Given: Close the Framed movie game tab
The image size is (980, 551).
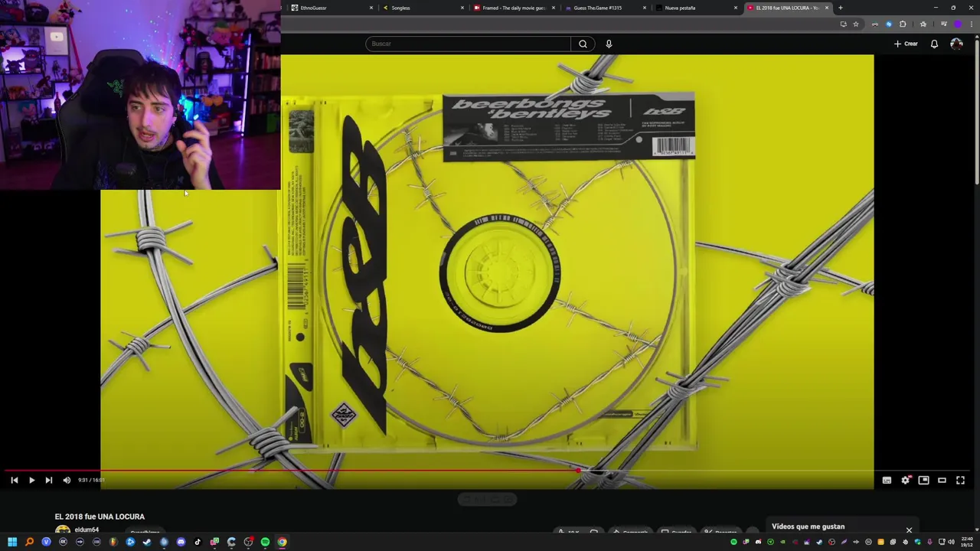Looking at the screenshot, I should (x=554, y=8).
